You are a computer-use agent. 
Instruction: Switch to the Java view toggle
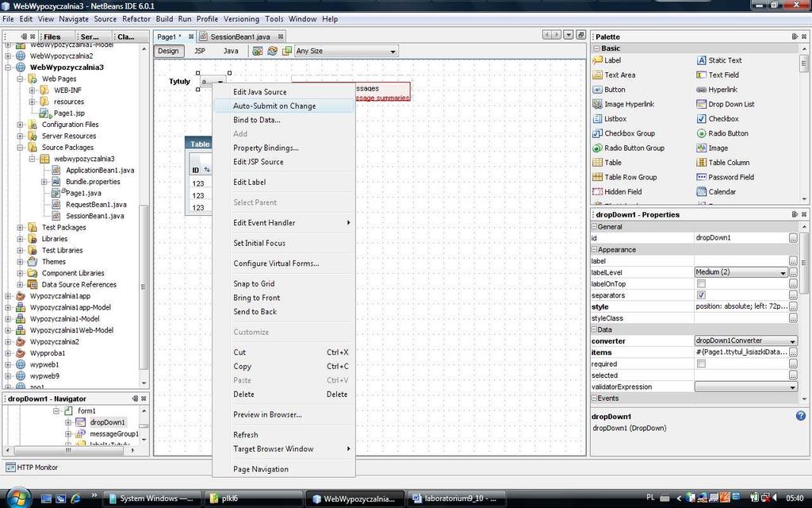pyautogui.click(x=231, y=51)
